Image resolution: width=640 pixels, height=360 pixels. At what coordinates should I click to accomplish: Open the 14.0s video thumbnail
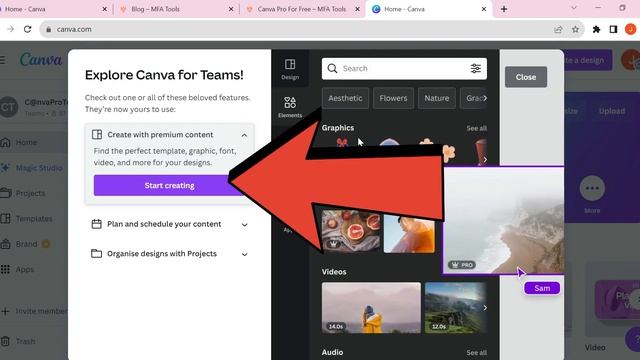(371, 308)
